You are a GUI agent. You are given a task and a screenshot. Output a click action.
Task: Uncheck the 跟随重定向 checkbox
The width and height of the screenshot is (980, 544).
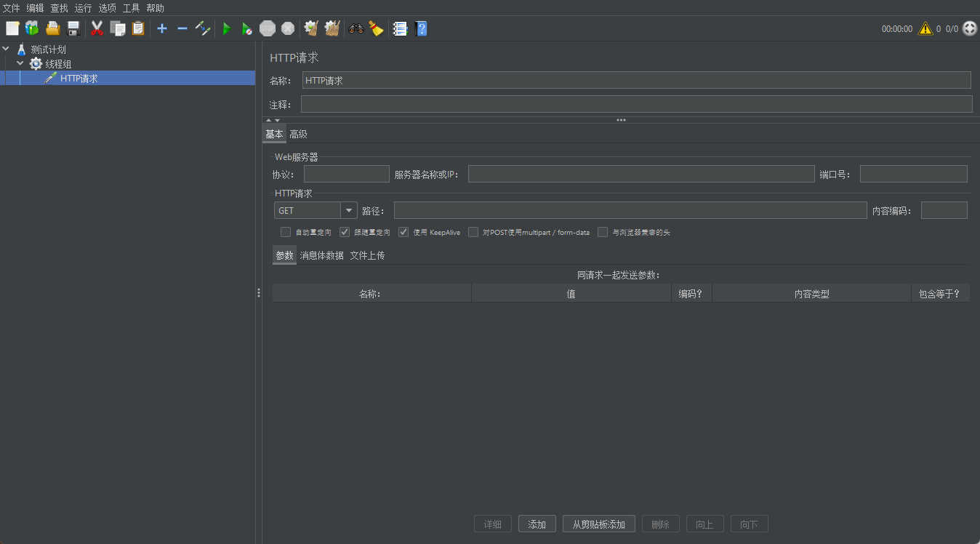[x=345, y=232]
